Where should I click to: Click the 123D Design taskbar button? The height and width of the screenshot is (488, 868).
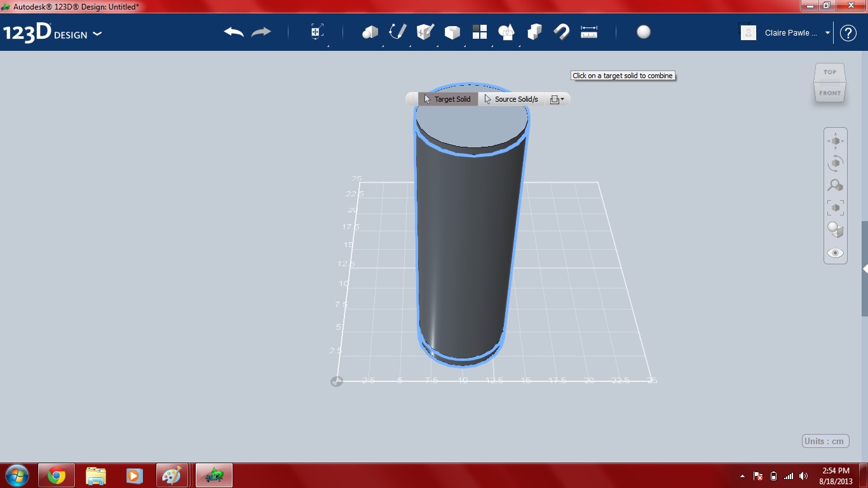(214, 475)
